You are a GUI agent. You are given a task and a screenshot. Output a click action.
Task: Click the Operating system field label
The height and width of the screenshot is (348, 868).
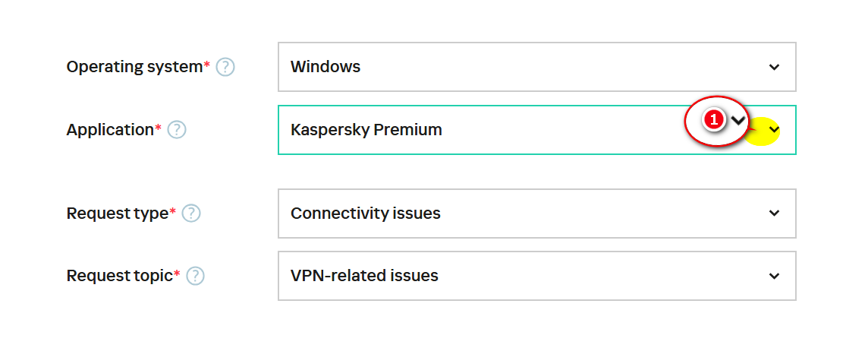(134, 67)
